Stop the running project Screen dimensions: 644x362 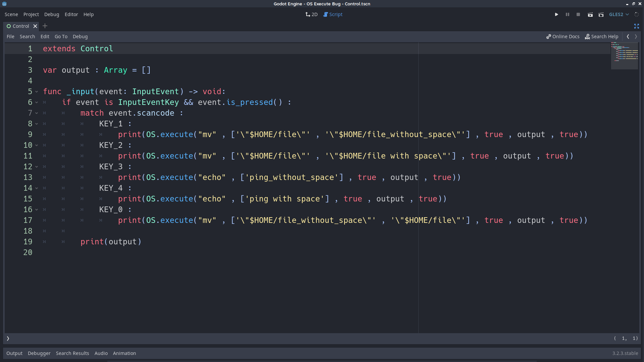click(578, 14)
